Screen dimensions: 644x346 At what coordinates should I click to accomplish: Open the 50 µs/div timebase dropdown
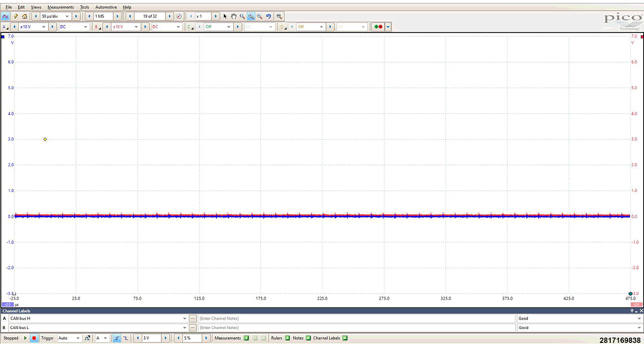coord(68,16)
